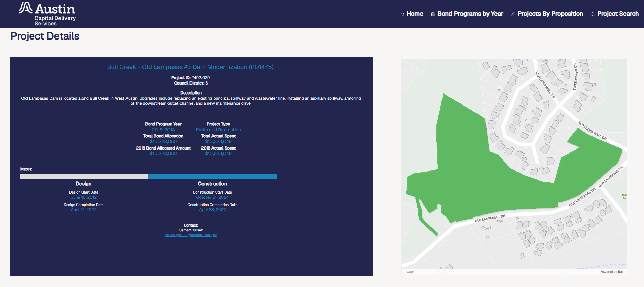
Task: Click the Total Actual Spent amount
Action: [x=218, y=141]
